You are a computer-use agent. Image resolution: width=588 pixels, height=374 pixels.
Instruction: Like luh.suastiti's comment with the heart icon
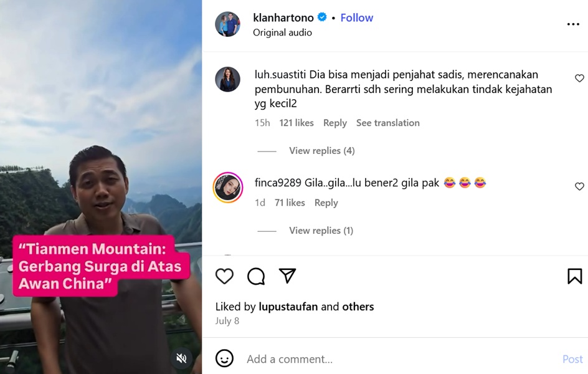(x=579, y=78)
